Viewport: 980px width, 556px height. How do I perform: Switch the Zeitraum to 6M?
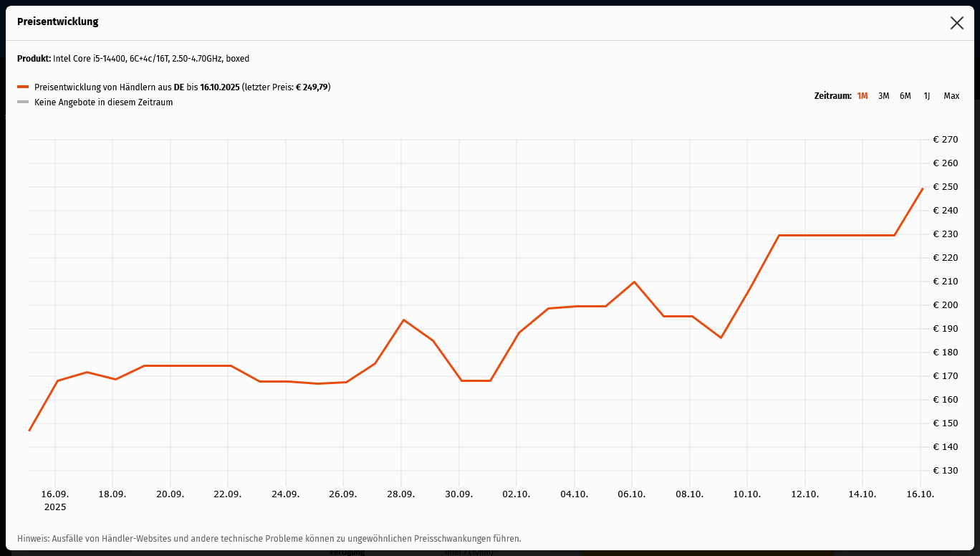point(905,96)
